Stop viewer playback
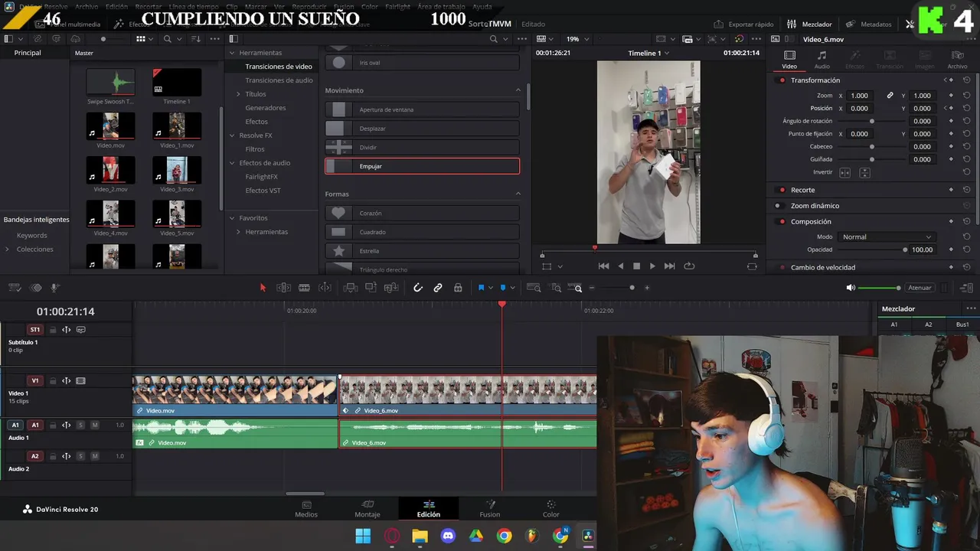This screenshot has width=980, height=551. point(636,266)
